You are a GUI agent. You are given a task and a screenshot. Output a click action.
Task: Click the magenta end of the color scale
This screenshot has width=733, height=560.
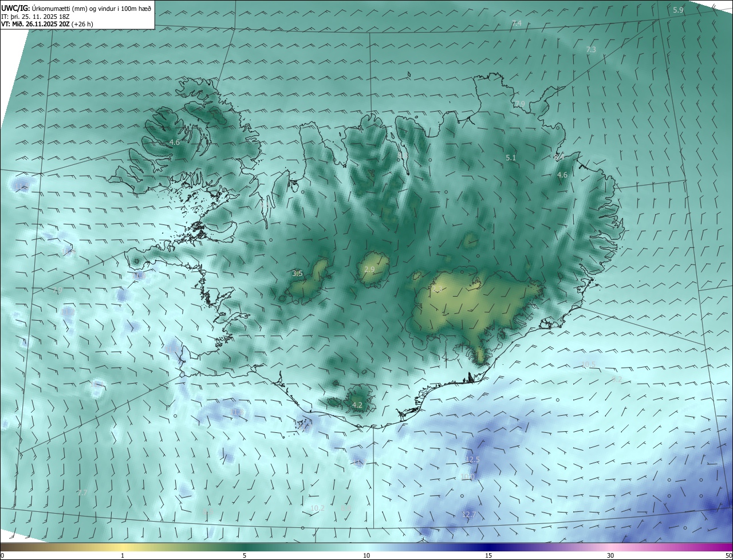click(x=722, y=547)
